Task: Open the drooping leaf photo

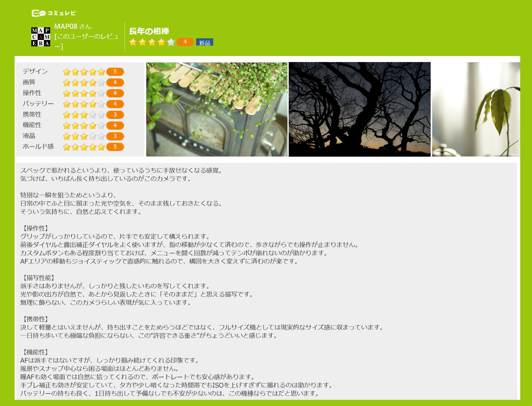Action: click(x=476, y=110)
